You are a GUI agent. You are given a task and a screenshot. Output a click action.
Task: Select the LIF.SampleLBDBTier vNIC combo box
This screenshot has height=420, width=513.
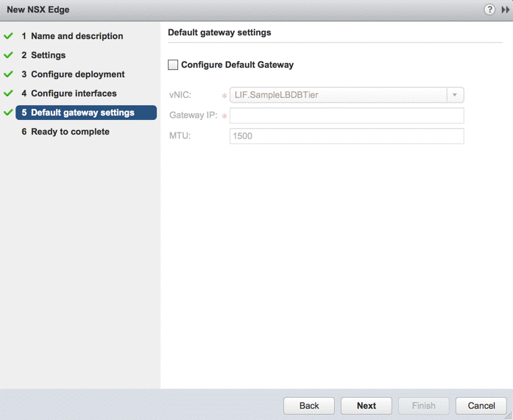tap(338, 95)
